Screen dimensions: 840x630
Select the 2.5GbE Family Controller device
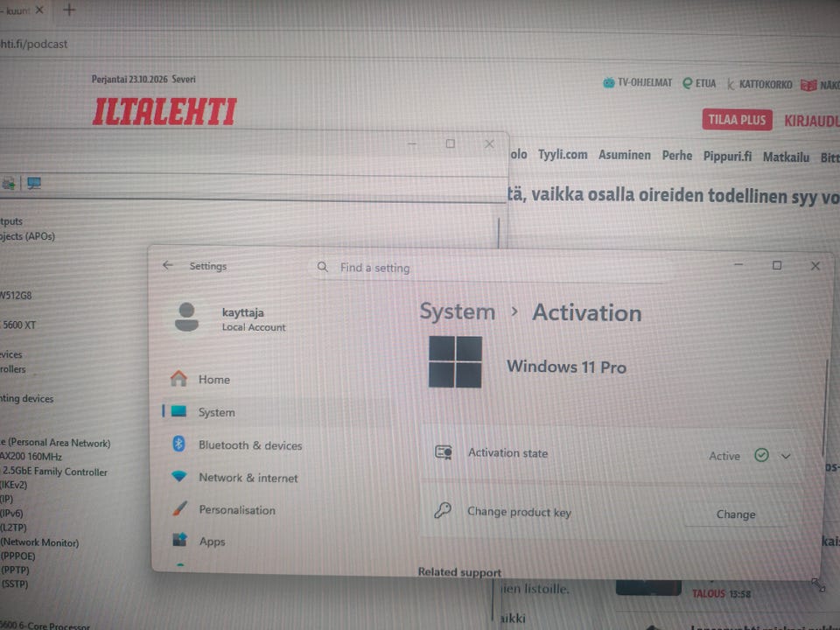[x=54, y=472]
